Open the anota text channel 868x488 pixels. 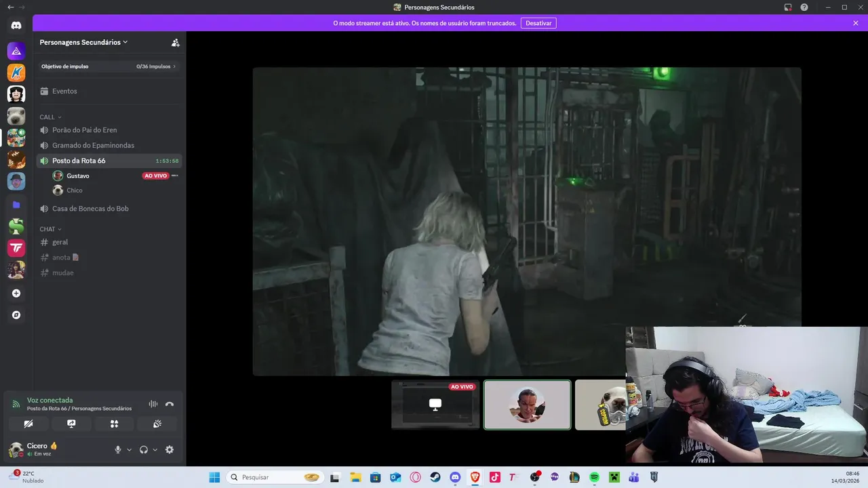click(109, 258)
